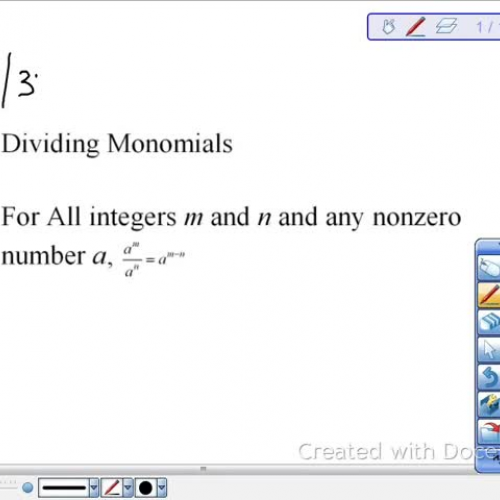Click the 'number a,' text
Screen dimensions: 500x500
(57, 257)
